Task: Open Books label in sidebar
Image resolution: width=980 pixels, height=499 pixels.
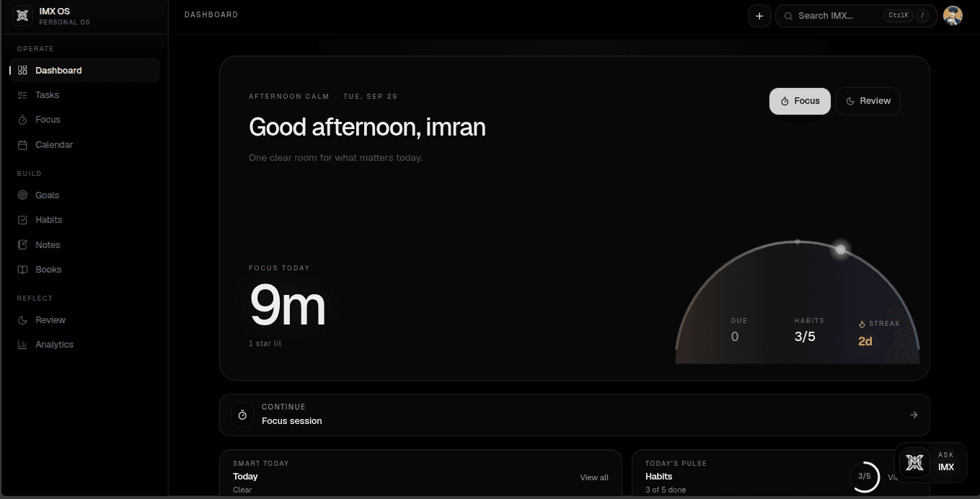Action: pos(48,270)
